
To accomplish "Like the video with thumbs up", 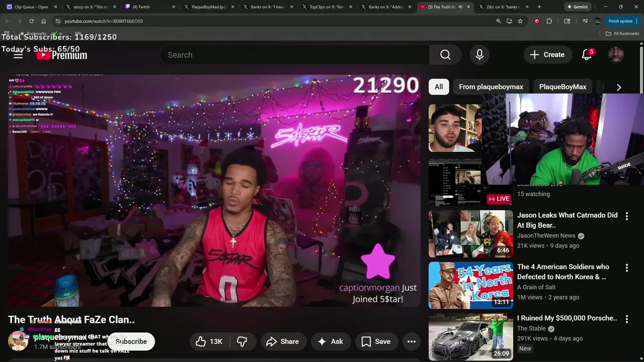I will coord(209,341).
